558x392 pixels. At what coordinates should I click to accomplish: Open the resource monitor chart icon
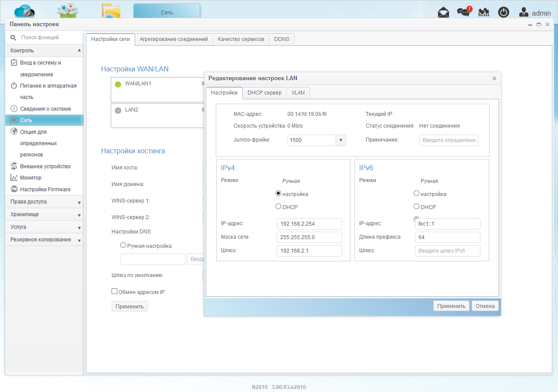pyautogui.click(x=484, y=13)
